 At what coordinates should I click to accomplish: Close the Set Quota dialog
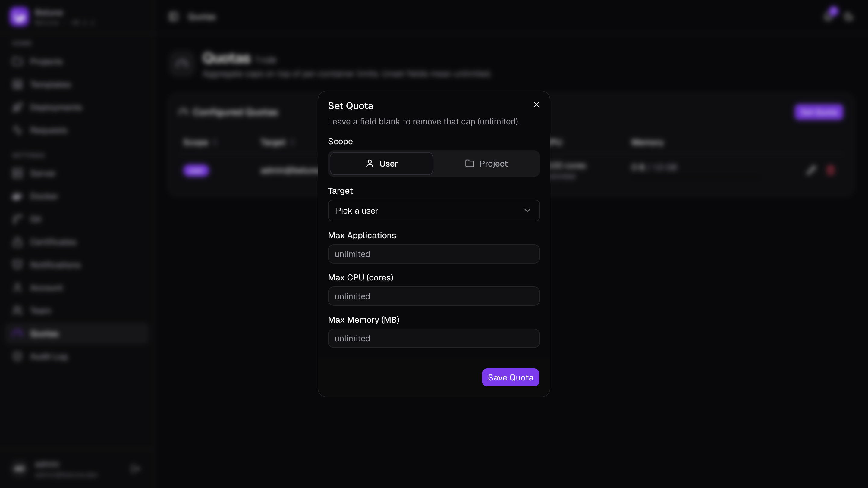(x=536, y=105)
